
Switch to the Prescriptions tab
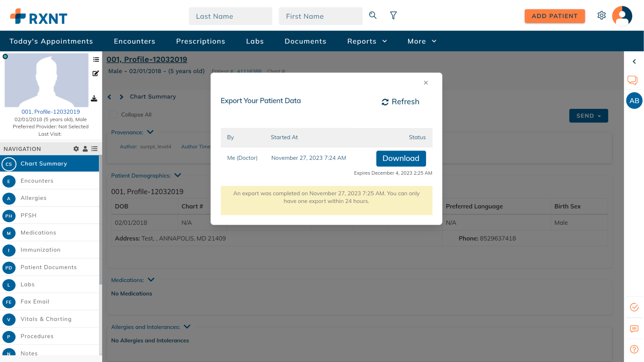(x=200, y=41)
